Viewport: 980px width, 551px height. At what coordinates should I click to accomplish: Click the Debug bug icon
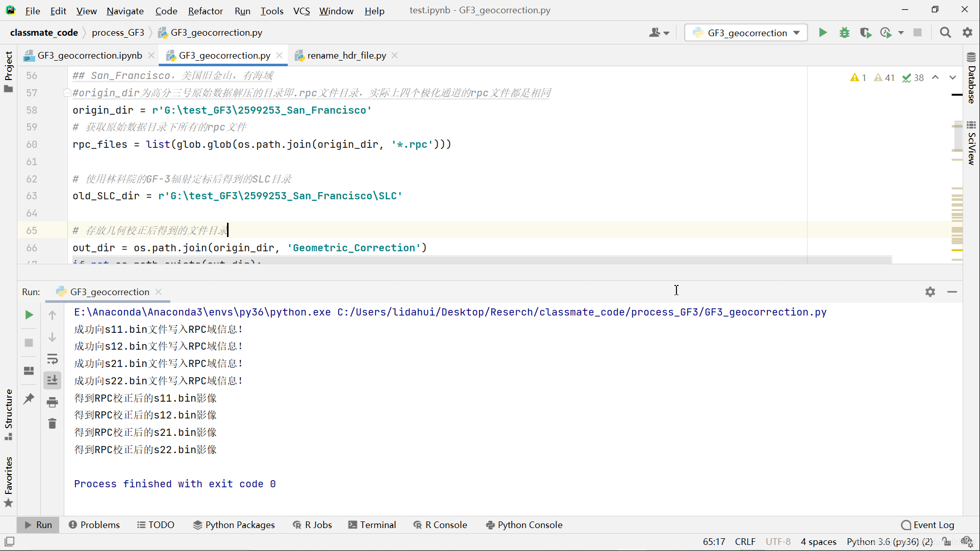click(844, 33)
